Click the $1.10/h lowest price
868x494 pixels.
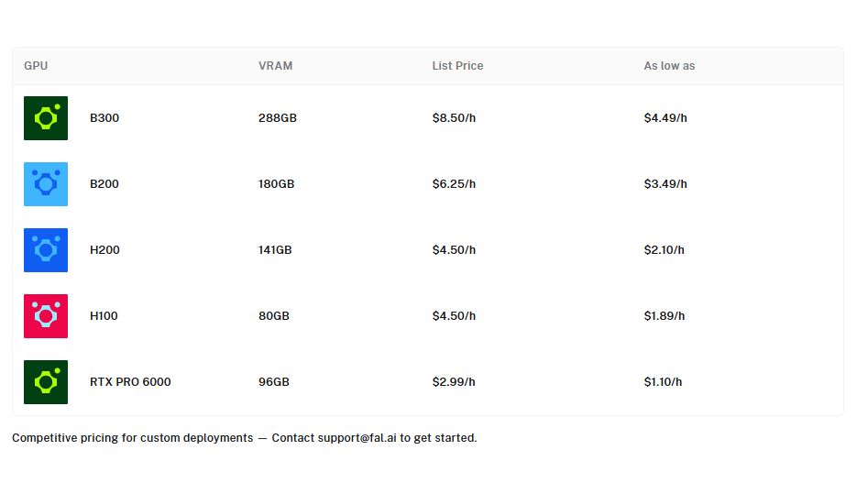tap(664, 382)
